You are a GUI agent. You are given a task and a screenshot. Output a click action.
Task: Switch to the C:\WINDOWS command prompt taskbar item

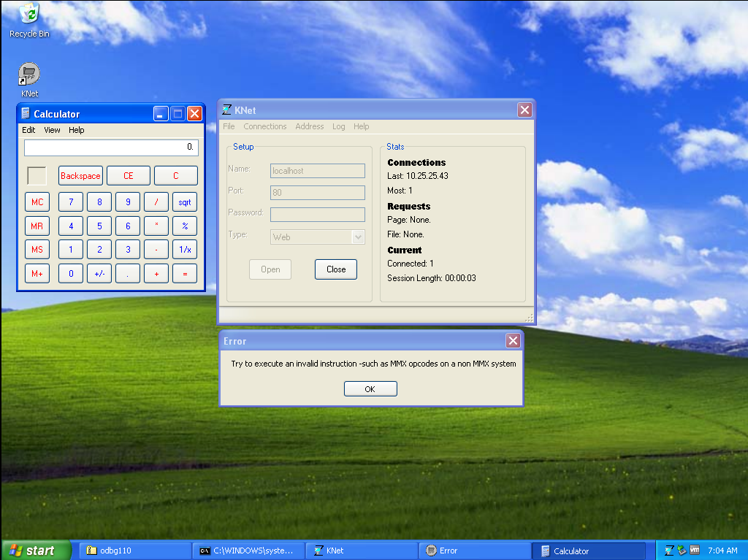click(x=248, y=551)
